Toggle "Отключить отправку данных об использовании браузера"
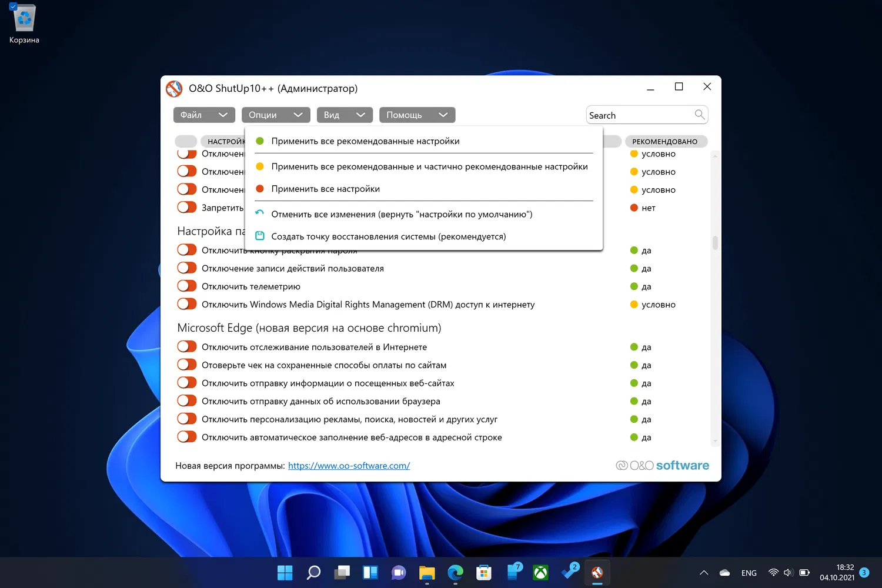 [187, 401]
